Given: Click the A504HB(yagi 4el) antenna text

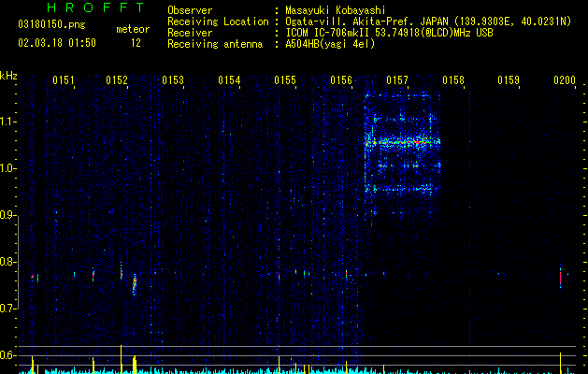Looking at the screenshot, I should (x=330, y=44).
